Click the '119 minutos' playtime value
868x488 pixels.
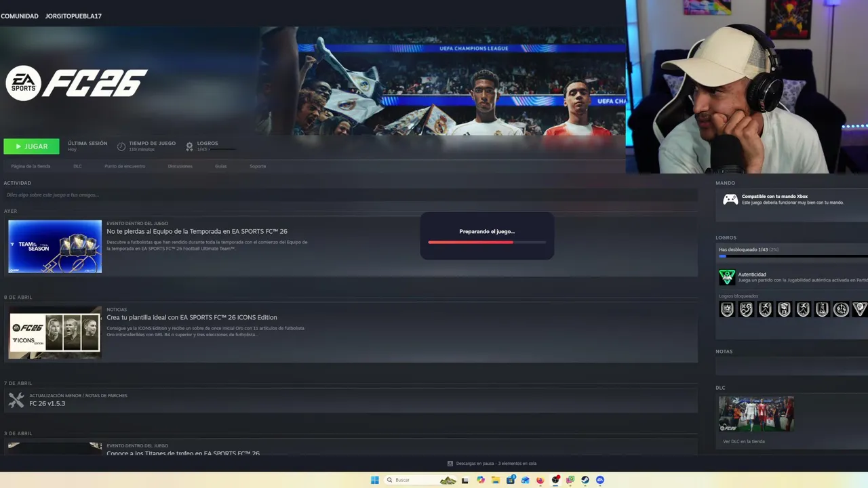tap(142, 149)
